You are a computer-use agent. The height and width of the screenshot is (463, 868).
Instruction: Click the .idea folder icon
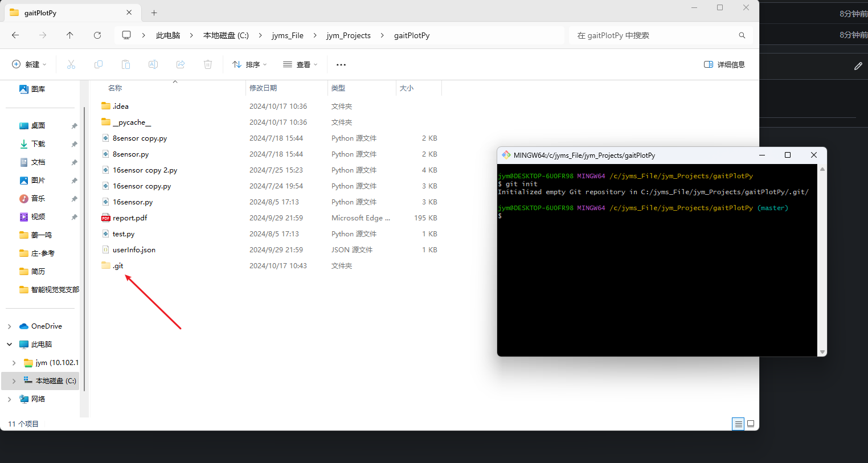[106, 106]
